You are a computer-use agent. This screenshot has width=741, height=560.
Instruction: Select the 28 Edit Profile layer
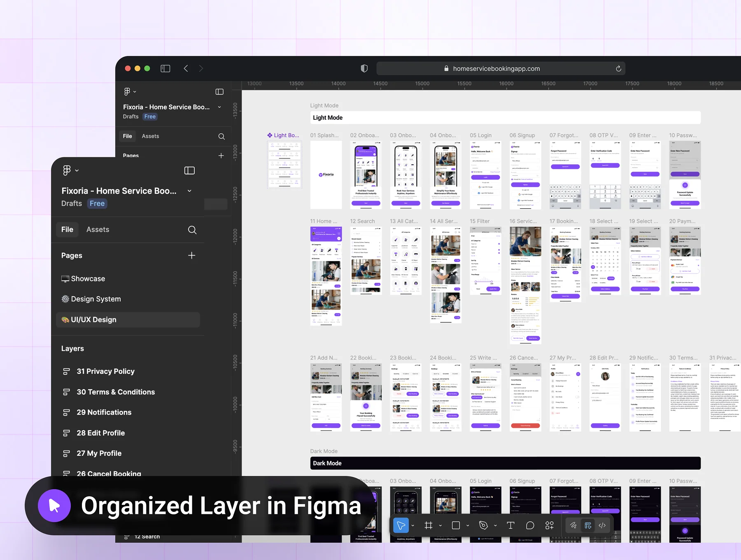(101, 433)
